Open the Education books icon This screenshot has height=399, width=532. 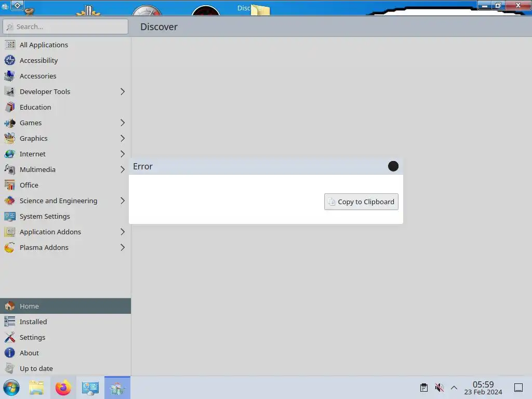pyautogui.click(x=10, y=107)
